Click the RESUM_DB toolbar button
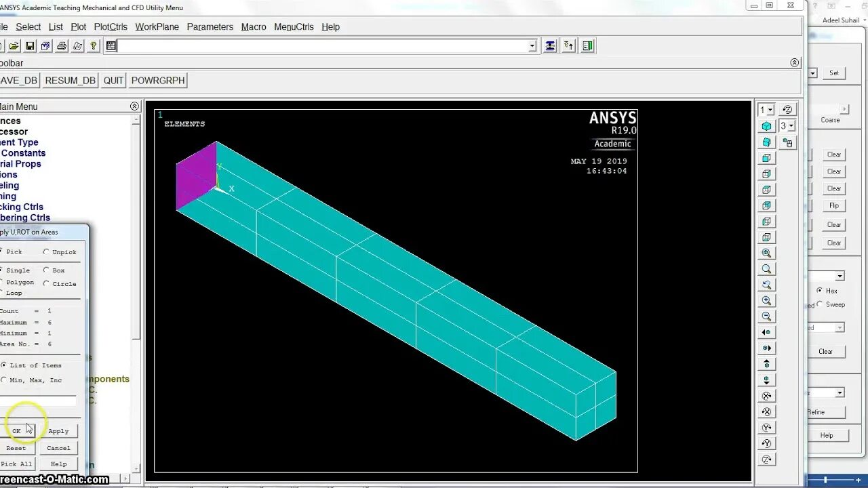Viewport: 868px width, 488px height. click(x=71, y=80)
